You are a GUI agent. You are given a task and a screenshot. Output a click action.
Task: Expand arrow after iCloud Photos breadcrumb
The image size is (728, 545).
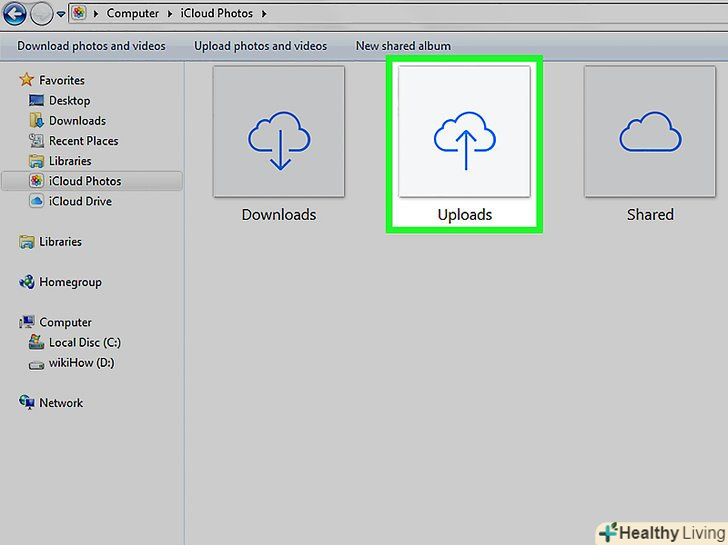[x=264, y=14]
